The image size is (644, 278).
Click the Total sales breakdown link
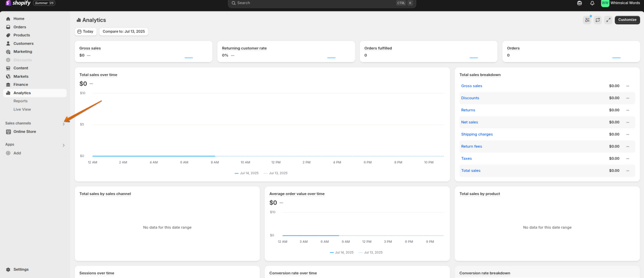pyautogui.click(x=471, y=171)
